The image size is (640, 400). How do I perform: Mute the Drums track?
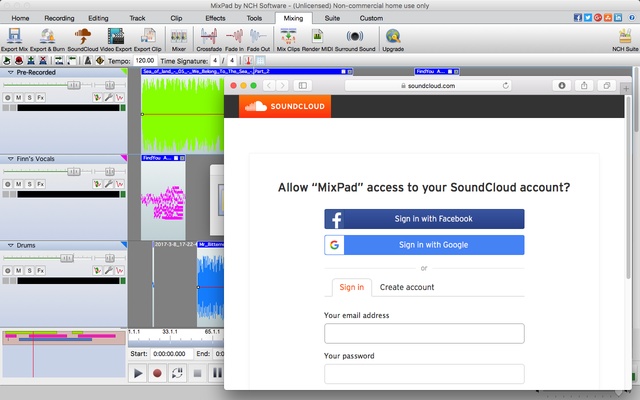[18, 271]
